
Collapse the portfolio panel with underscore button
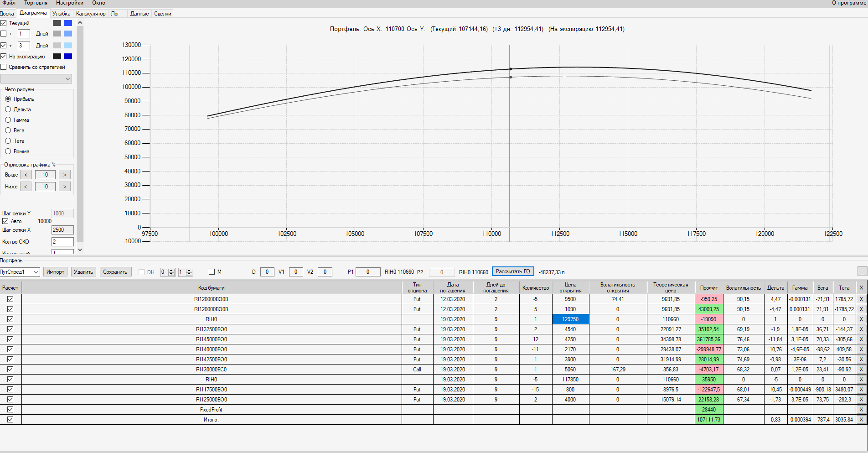pyautogui.click(x=862, y=271)
